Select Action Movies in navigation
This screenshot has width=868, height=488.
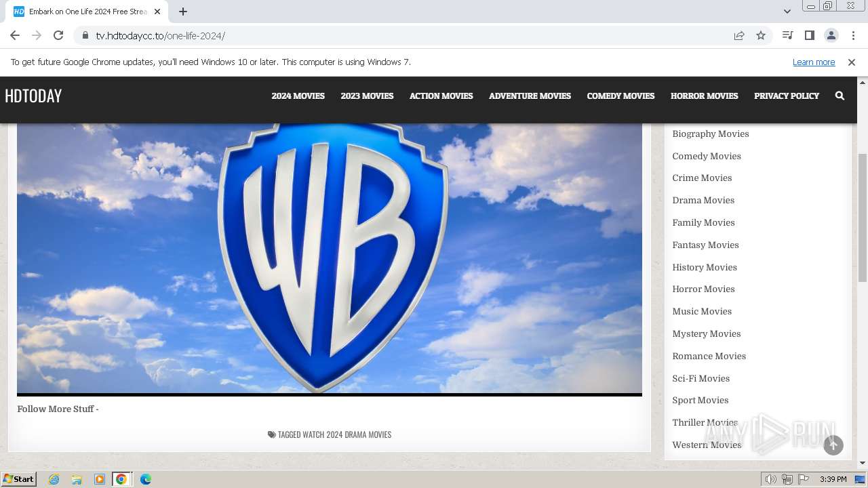tap(441, 96)
